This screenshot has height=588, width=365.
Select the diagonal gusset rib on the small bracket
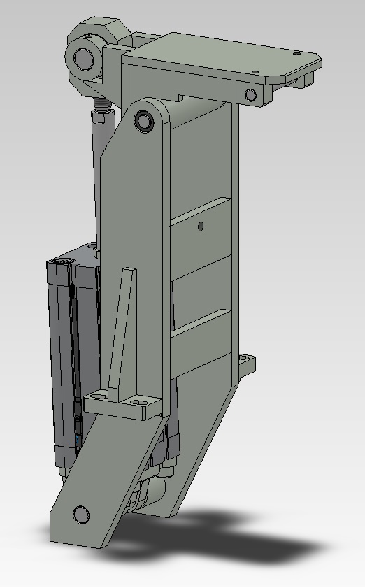coord(122,334)
